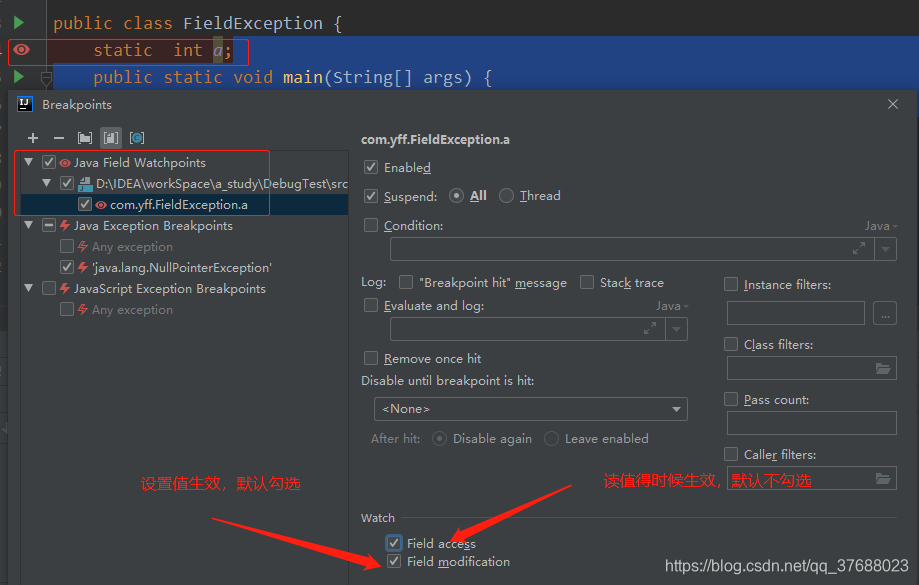
Task: Check JavaScript Exception Breakpoints group checkbox
Action: 49,288
